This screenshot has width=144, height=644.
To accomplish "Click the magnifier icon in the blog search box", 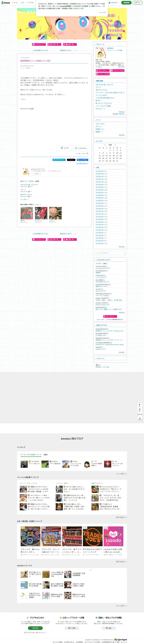I will [125, 253].
